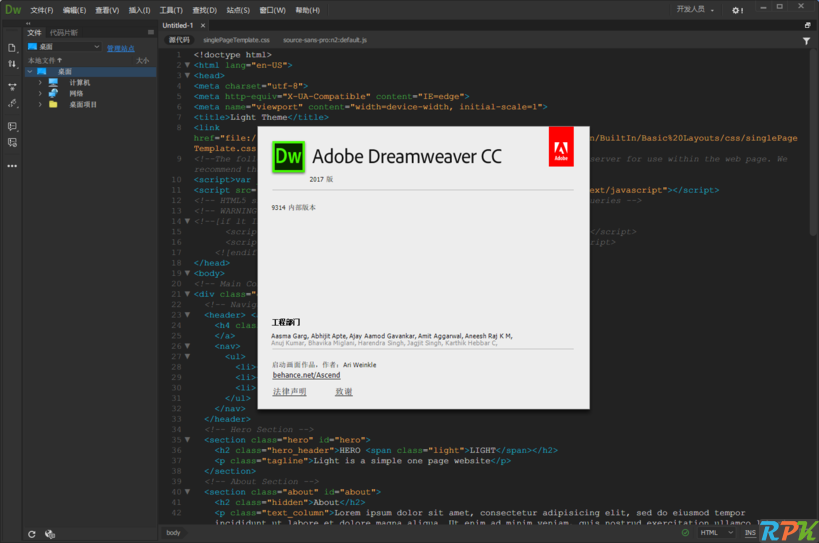The width and height of the screenshot is (819, 543).
Task: Select the 源代码 source code button
Action: point(179,40)
